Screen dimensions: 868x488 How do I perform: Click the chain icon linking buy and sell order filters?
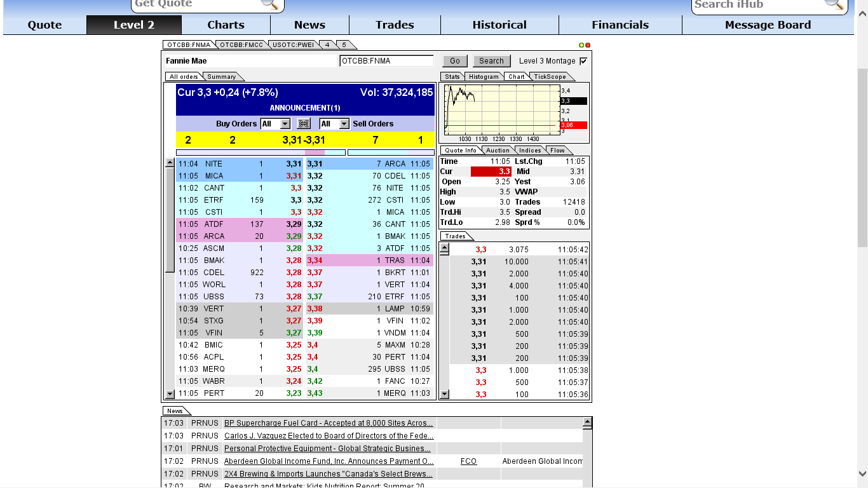pyautogui.click(x=304, y=123)
